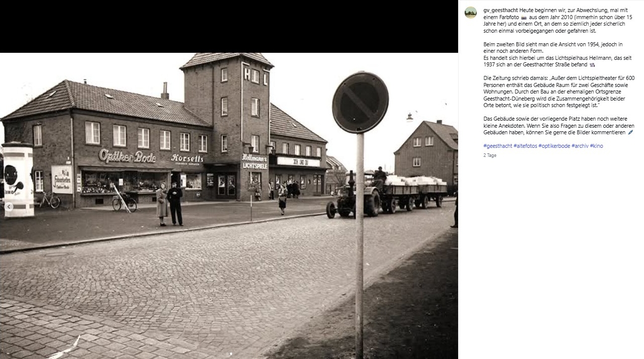View posts tagged #archiv
This screenshot has width=644, height=359.
point(579,146)
